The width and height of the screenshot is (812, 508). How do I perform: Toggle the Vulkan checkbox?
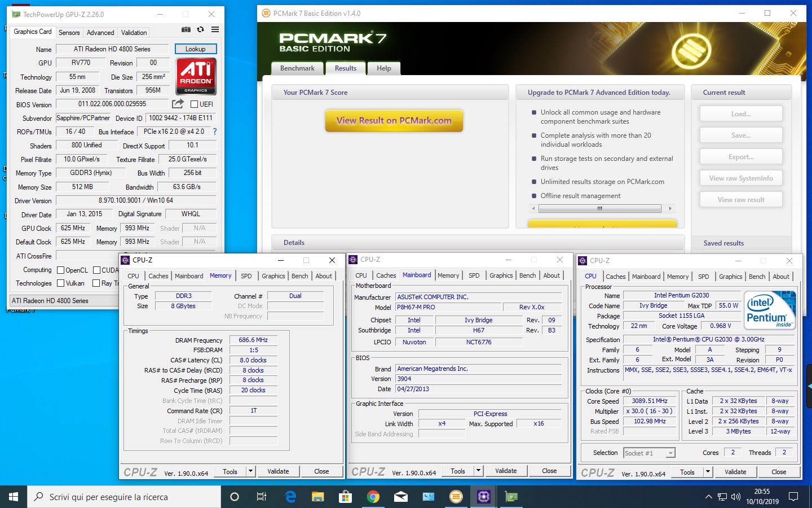61,283
